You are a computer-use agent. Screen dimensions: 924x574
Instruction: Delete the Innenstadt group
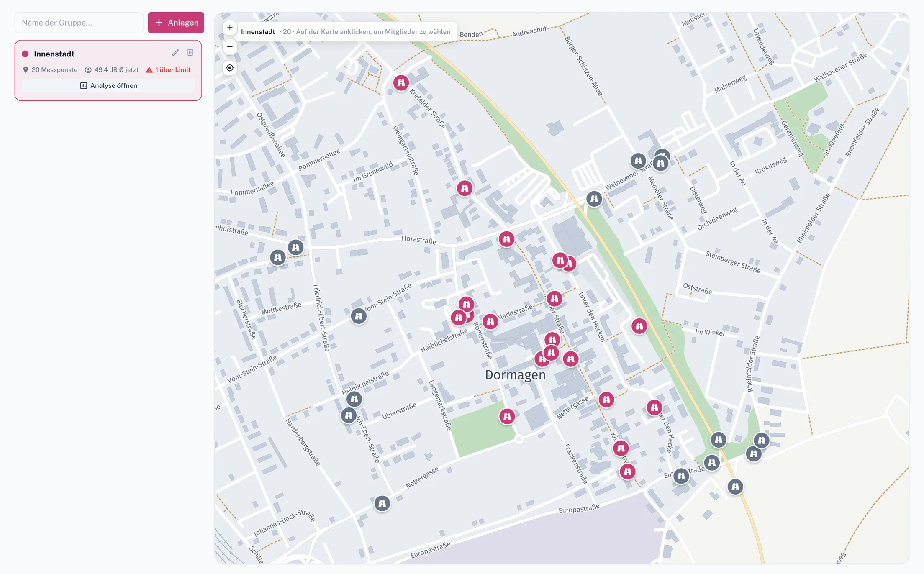click(190, 53)
